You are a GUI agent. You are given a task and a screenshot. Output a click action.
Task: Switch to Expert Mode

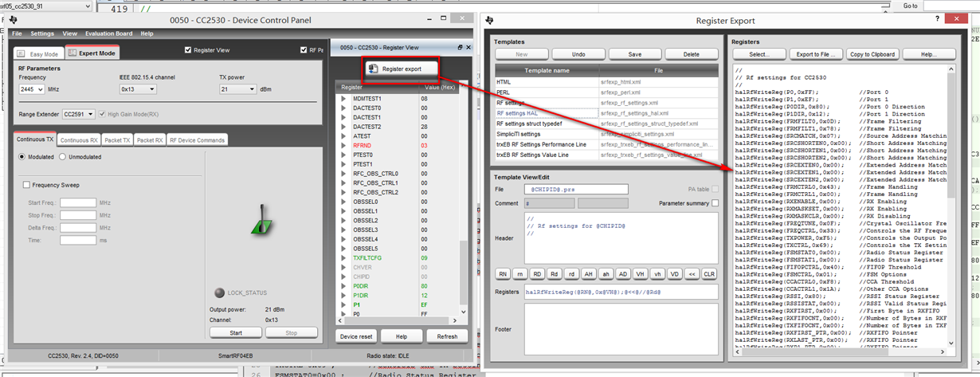[x=92, y=53]
